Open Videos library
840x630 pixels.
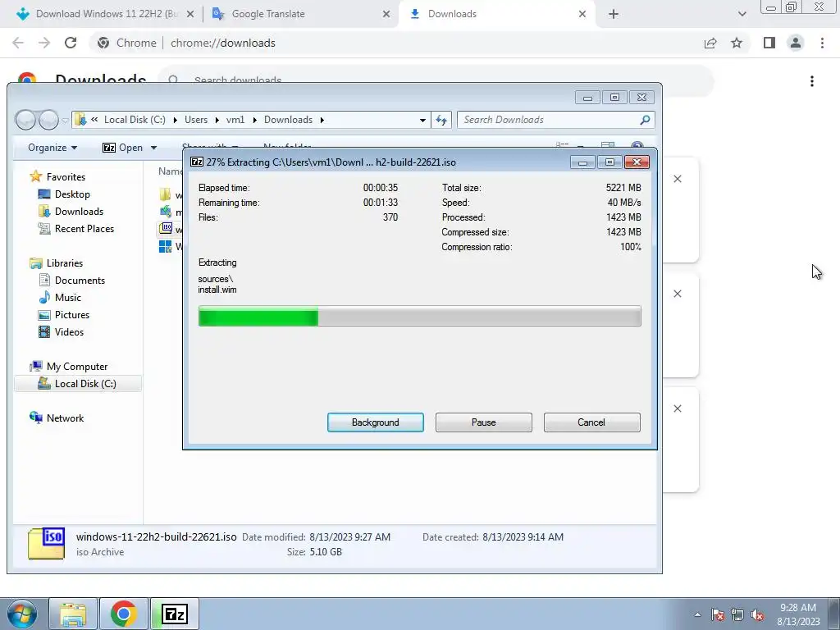tap(61, 332)
